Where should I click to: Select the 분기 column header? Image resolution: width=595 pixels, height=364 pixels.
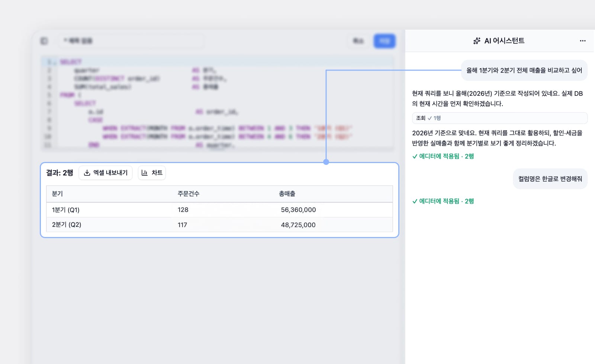pos(57,194)
